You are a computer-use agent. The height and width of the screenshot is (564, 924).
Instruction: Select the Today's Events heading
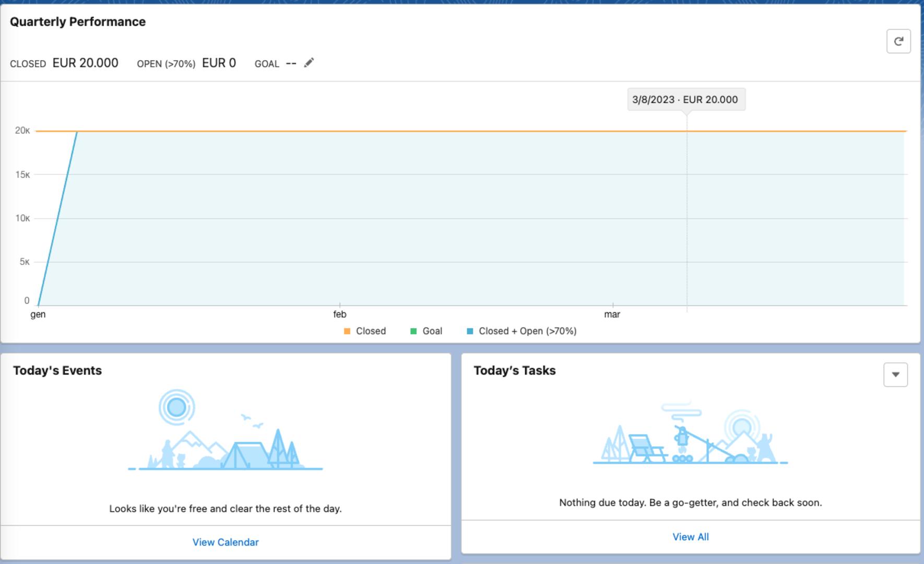point(57,371)
